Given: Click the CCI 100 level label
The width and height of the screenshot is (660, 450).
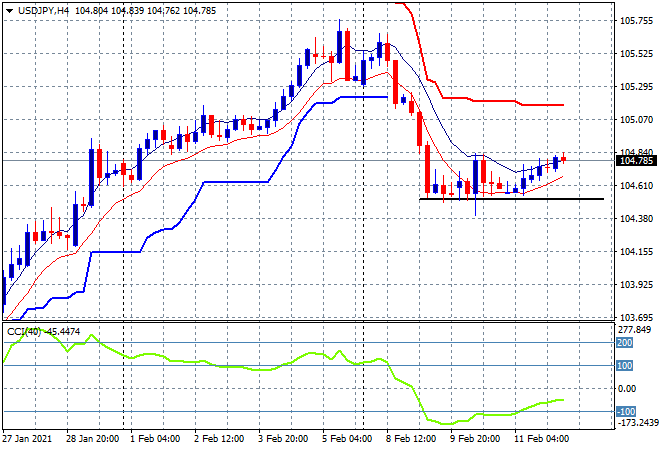Looking at the screenshot, I should pyautogui.click(x=625, y=365).
